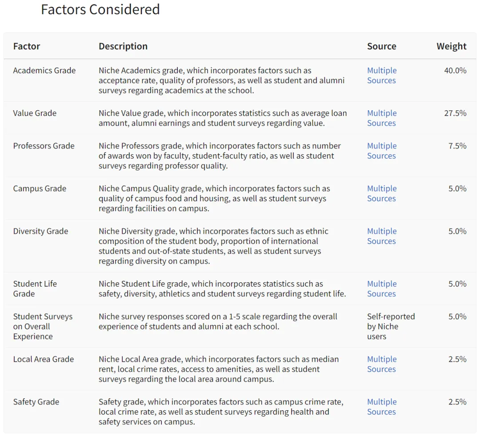
Task: Click the Factors Considered heading
Action: 100,9
